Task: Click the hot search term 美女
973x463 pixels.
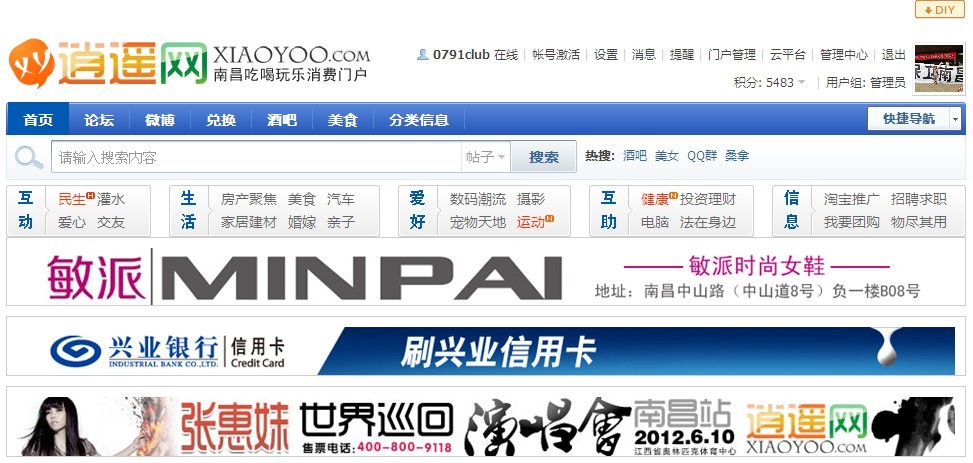Action: 667,156
